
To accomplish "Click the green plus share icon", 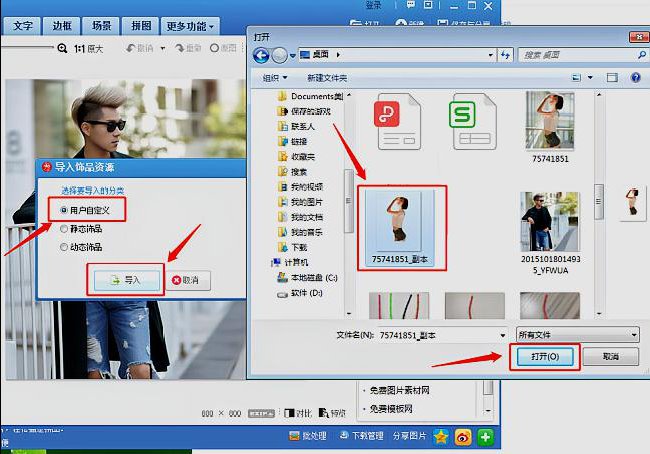I will (x=485, y=437).
